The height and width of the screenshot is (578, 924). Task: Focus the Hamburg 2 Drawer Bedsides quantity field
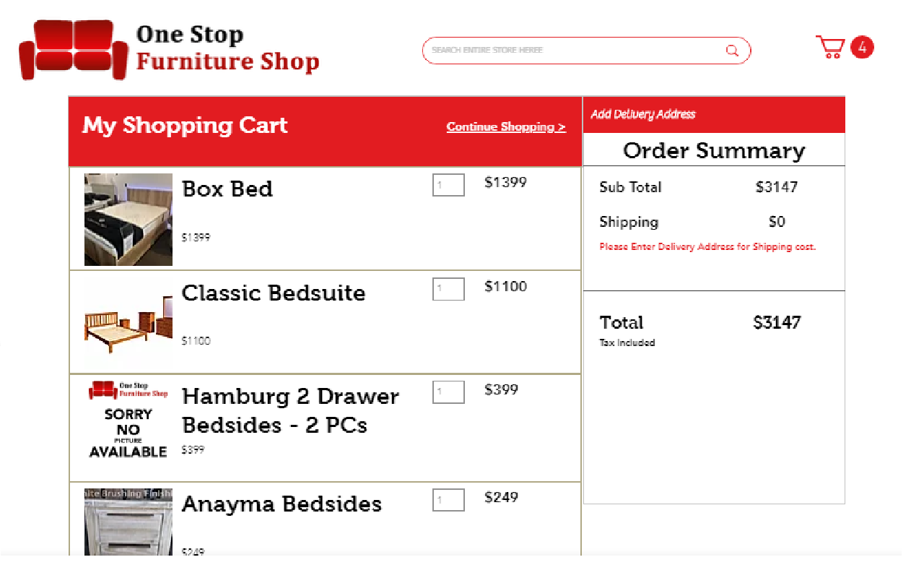448,392
